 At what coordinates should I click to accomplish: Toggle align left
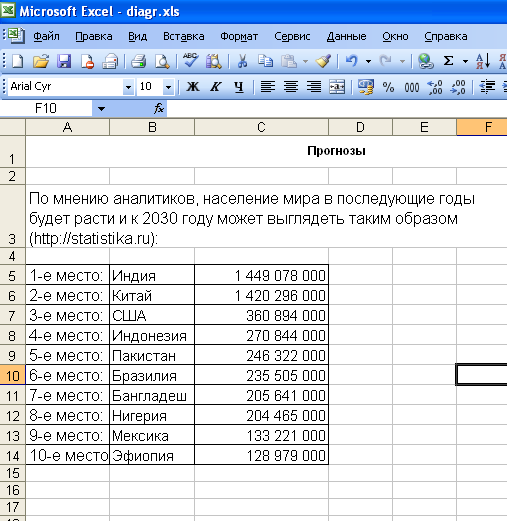[x=268, y=87]
